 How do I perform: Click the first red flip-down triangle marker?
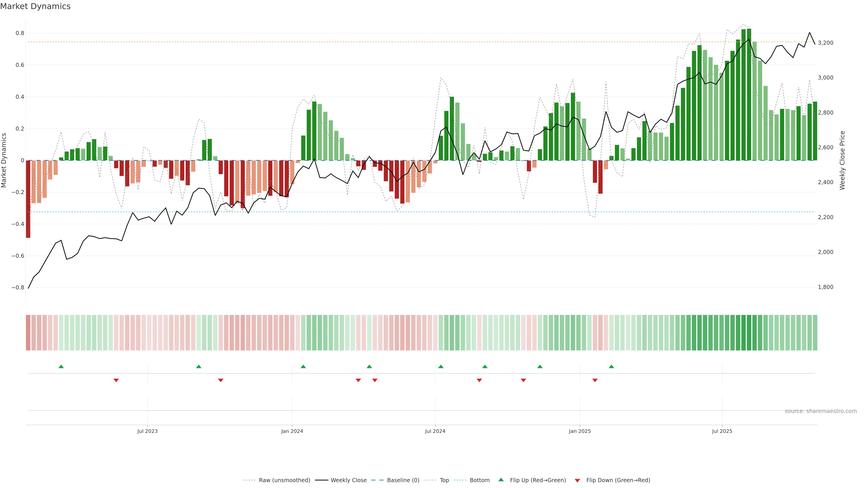click(x=116, y=380)
